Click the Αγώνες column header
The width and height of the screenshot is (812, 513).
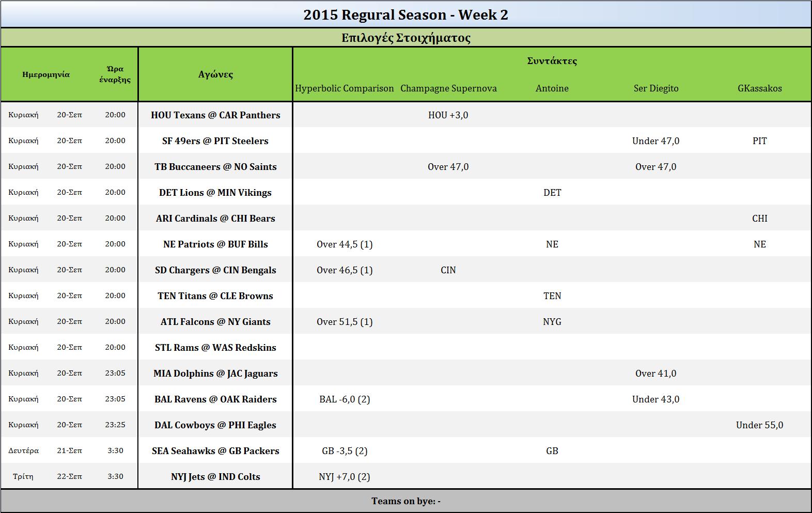pos(215,74)
